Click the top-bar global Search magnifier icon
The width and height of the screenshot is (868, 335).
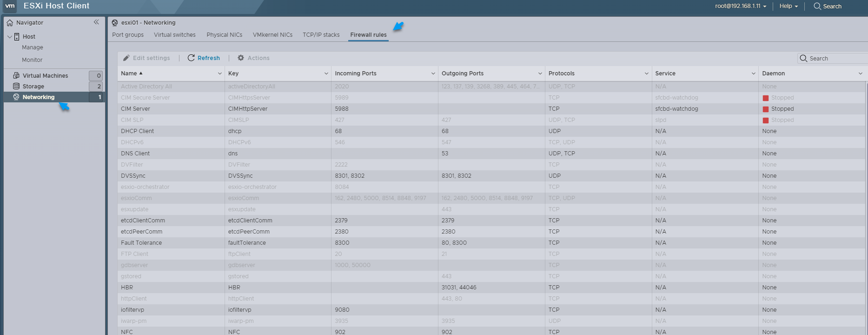[x=817, y=6]
